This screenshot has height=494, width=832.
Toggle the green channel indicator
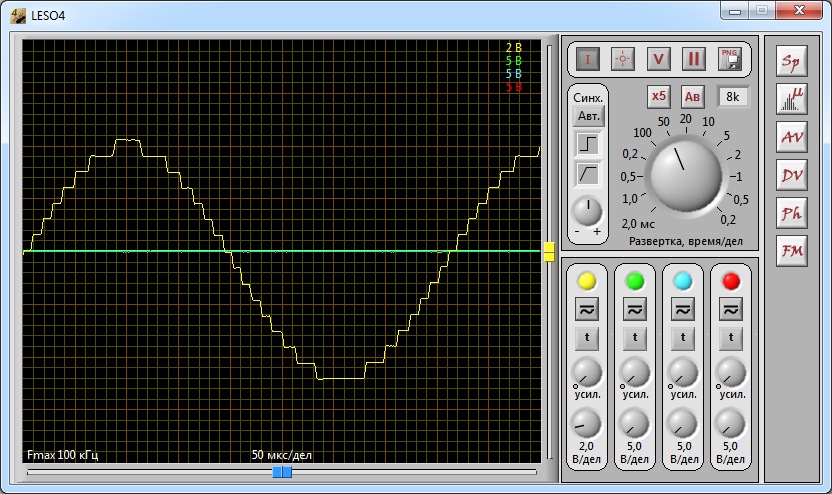pyautogui.click(x=635, y=281)
